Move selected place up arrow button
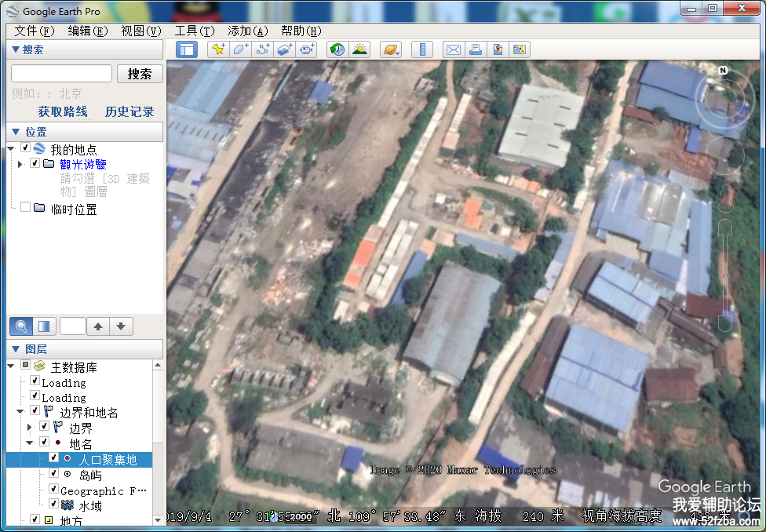The width and height of the screenshot is (766, 532). click(98, 326)
